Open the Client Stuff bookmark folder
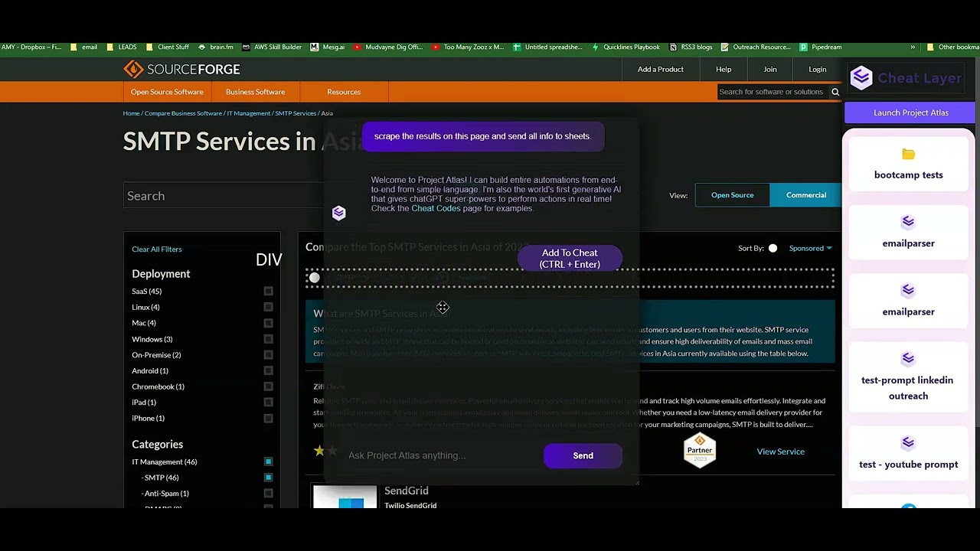This screenshot has height=551, width=980. pos(167,47)
